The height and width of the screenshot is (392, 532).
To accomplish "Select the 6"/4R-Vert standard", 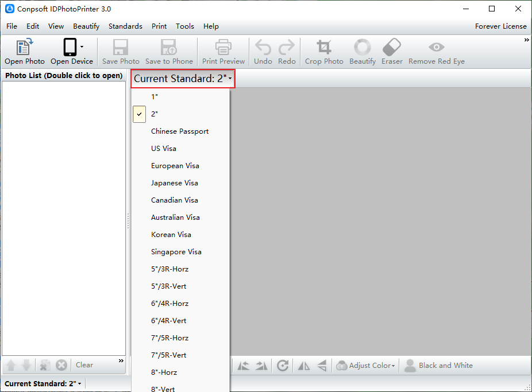I will (x=180, y=321).
